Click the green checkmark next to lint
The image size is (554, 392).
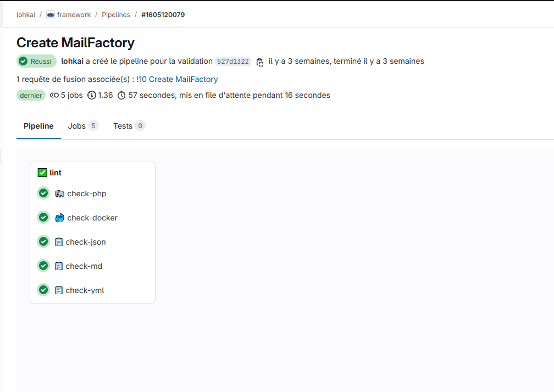[42, 173]
